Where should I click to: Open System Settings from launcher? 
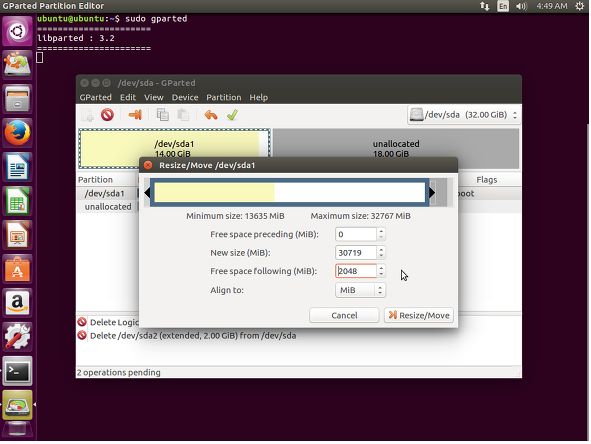click(17, 337)
